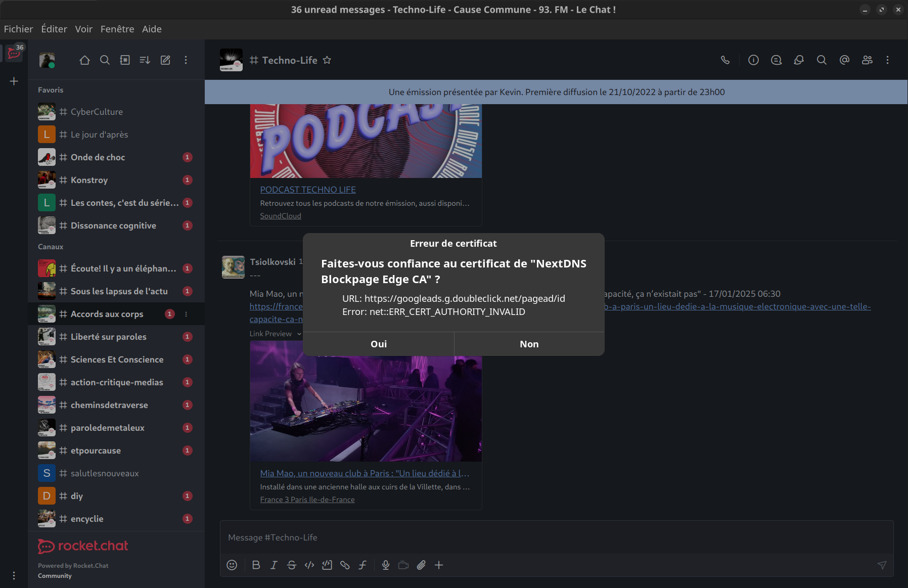This screenshot has width=908, height=588.
Task: Open room header kebab menu
Action: click(887, 60)
